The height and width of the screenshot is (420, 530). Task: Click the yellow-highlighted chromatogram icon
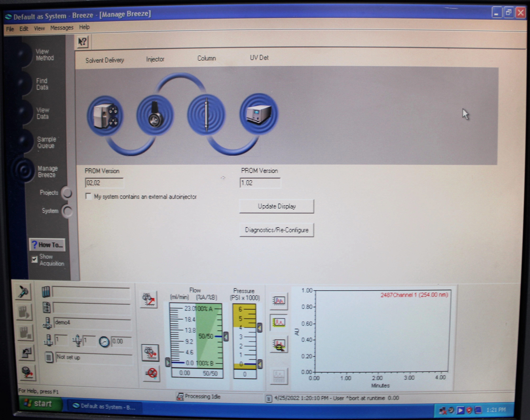(279, 322)
